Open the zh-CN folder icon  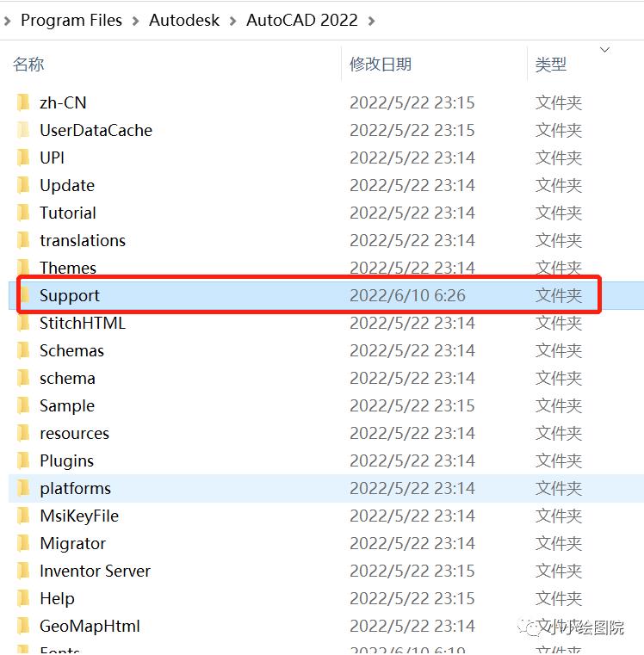(23, 102)
